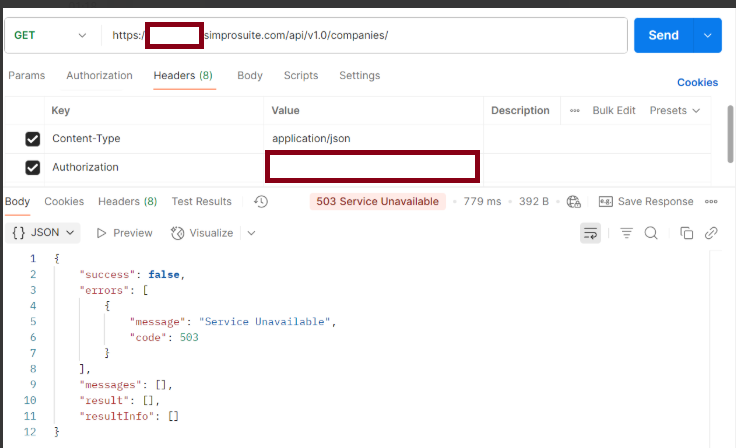Click "Service Unavailable" message value
This screenshot has height=448, width=736.
(x=265, y=322)
